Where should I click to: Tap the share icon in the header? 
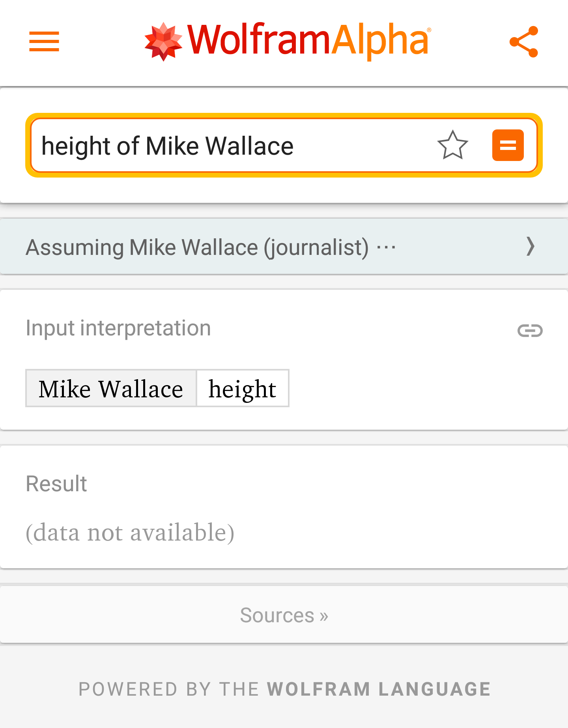tap(525, 42)
